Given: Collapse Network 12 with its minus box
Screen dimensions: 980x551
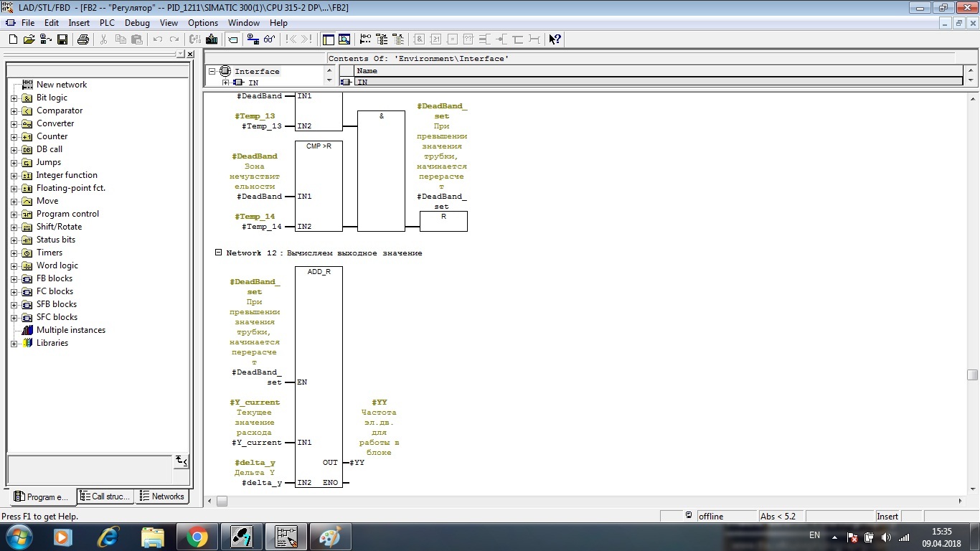Looking at the screenshot, I should pos(219,253).
